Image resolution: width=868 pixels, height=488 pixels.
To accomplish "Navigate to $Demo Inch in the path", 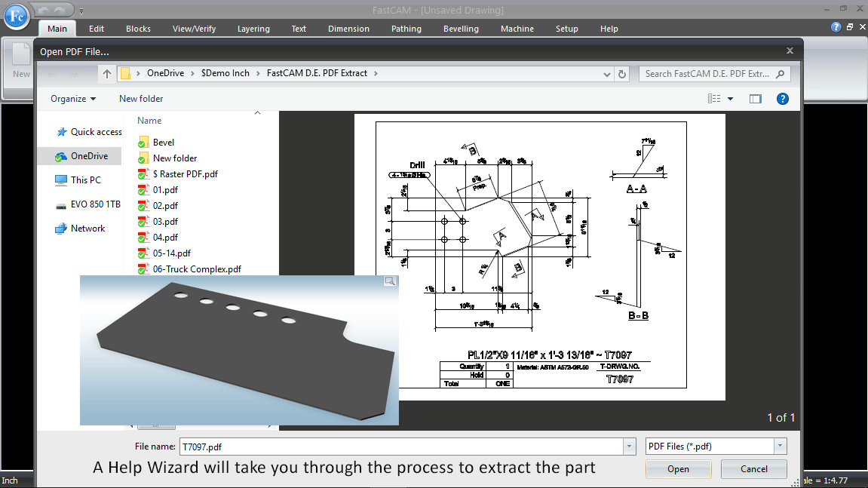I will tap(225, 73).
